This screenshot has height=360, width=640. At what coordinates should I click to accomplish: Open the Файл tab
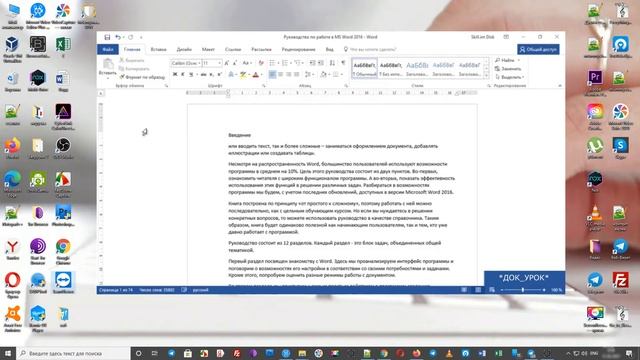click(x=108, y=49)
